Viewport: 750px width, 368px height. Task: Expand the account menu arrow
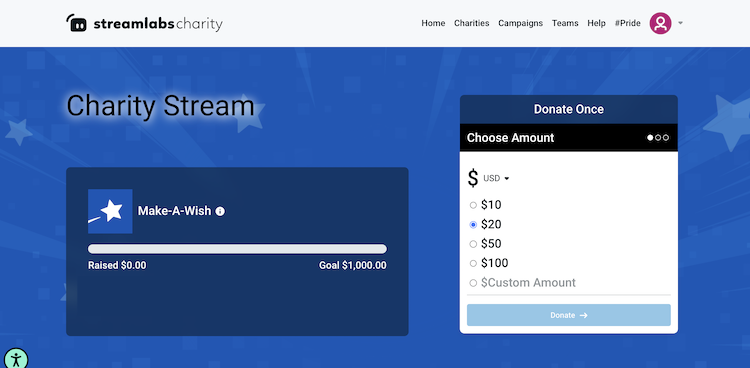680,23
